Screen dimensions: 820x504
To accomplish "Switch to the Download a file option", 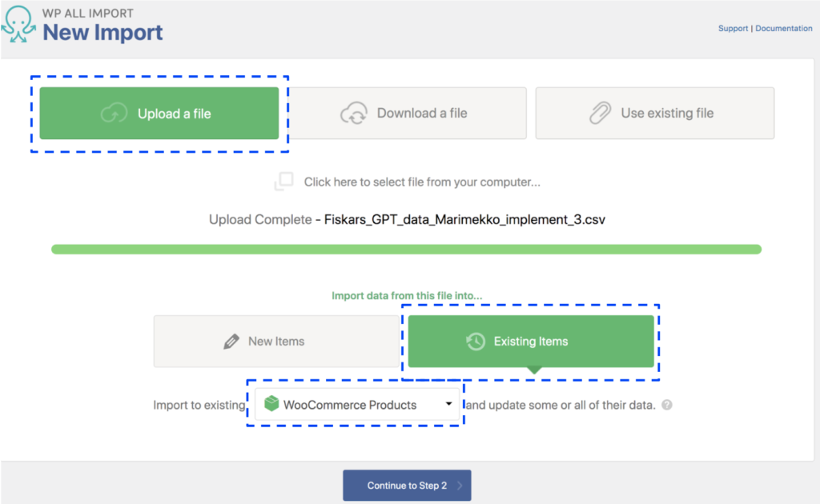I will 405,113.
